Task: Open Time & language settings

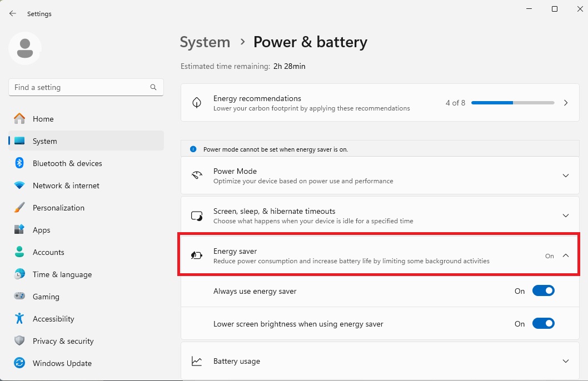Action: point(86,274)
